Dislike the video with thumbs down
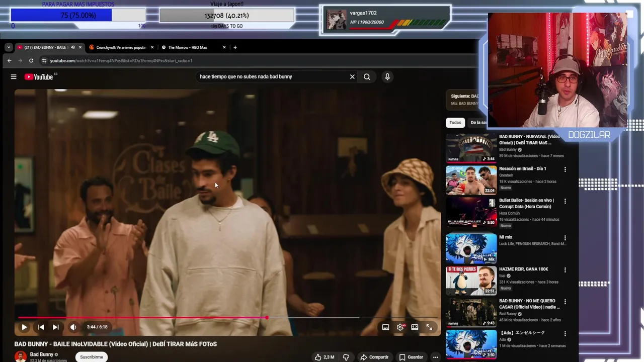Viewport: 644px width, 362px height. click(346, 357)
